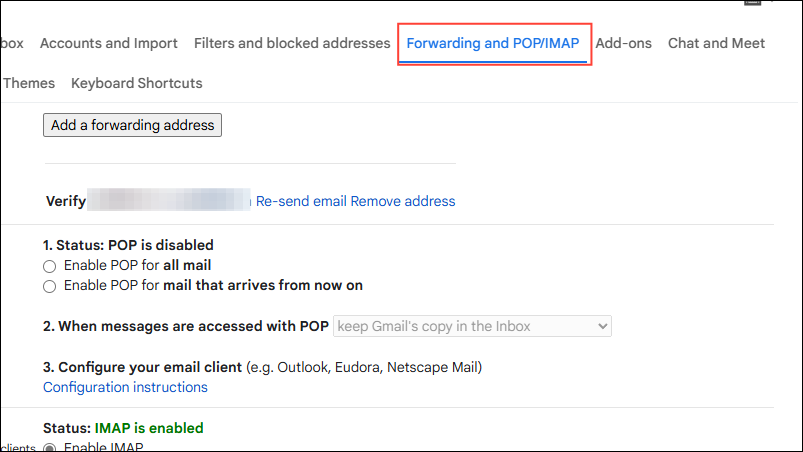The width and height of the screenshot is (803, 452).
Task: Enable POP for mail arriving from now on
Action: point(50,286)
